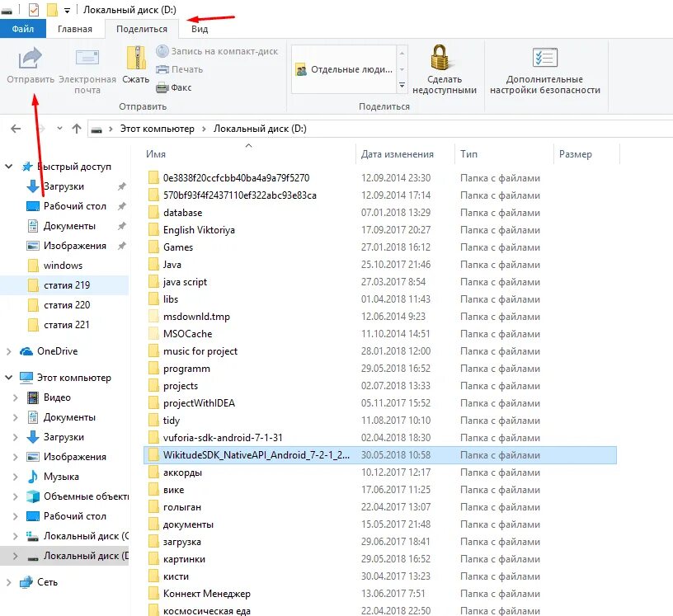Screen dimensions: 673x616
Task: Sort by Размер column header
Action: pos(575,154)
